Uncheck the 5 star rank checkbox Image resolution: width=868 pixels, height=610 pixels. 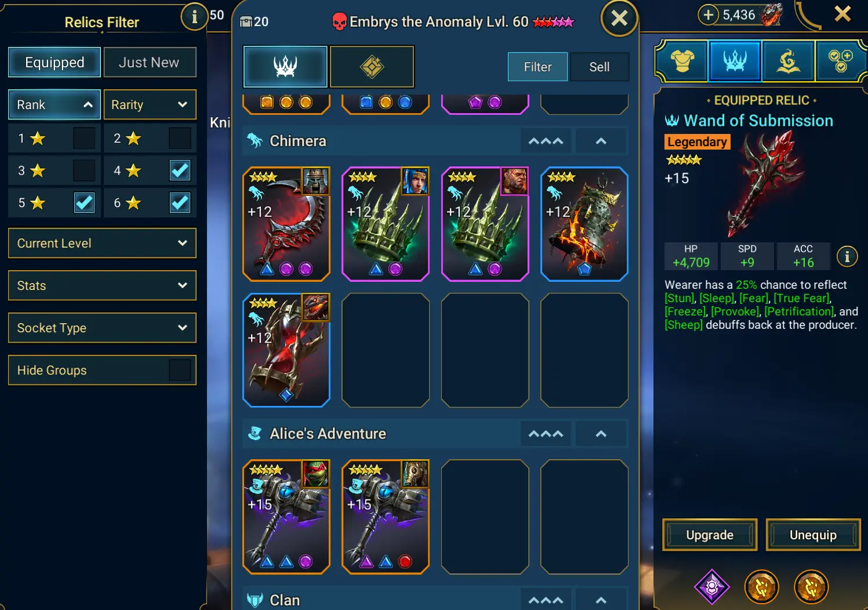(85, 202)
